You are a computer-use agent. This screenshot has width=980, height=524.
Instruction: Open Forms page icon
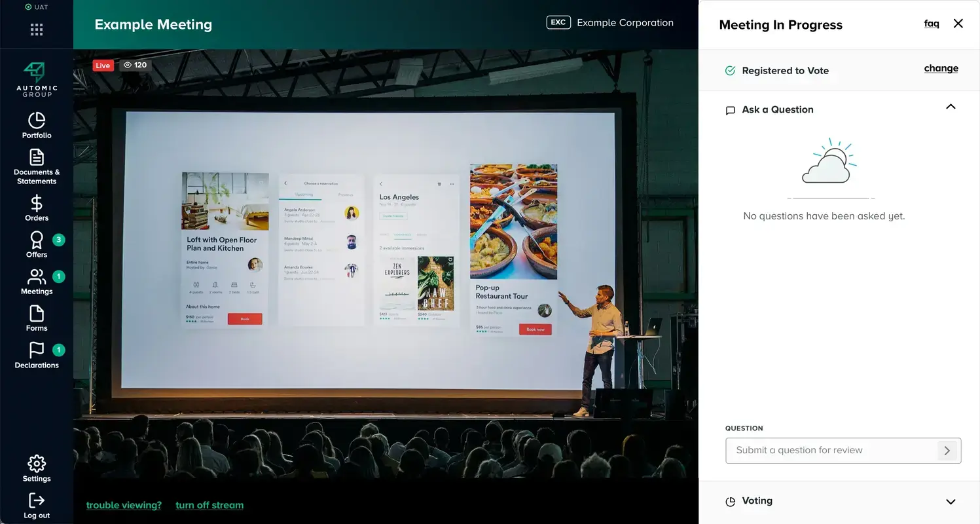coord(37,313)
